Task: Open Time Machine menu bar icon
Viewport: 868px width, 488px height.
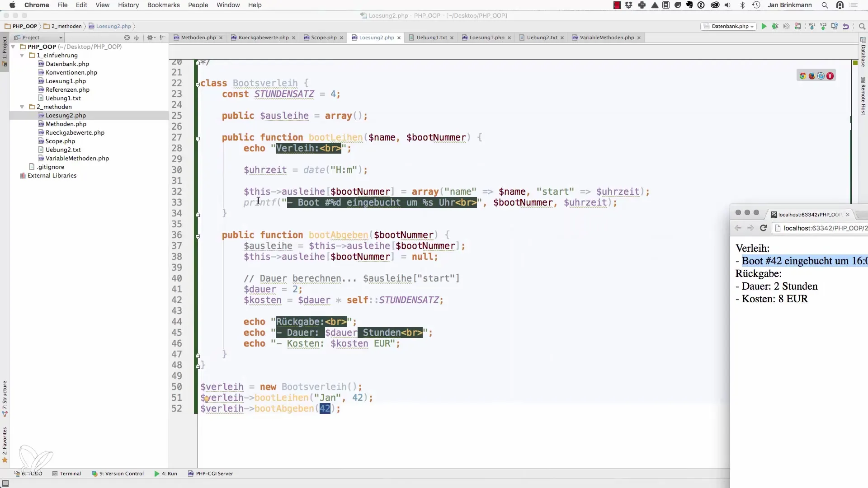Action: pos(756,5)
